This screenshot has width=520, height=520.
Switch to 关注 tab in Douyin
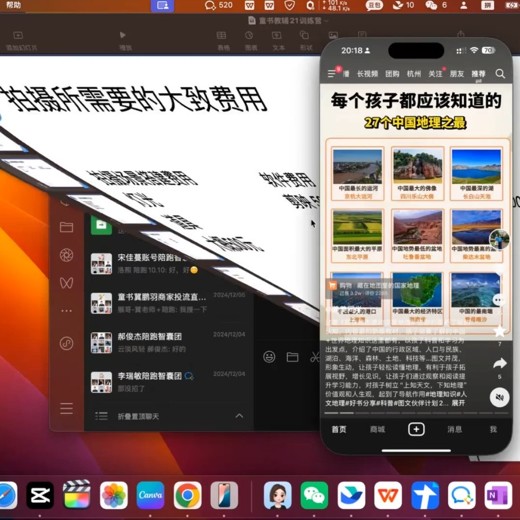click(x=435, y=74)
